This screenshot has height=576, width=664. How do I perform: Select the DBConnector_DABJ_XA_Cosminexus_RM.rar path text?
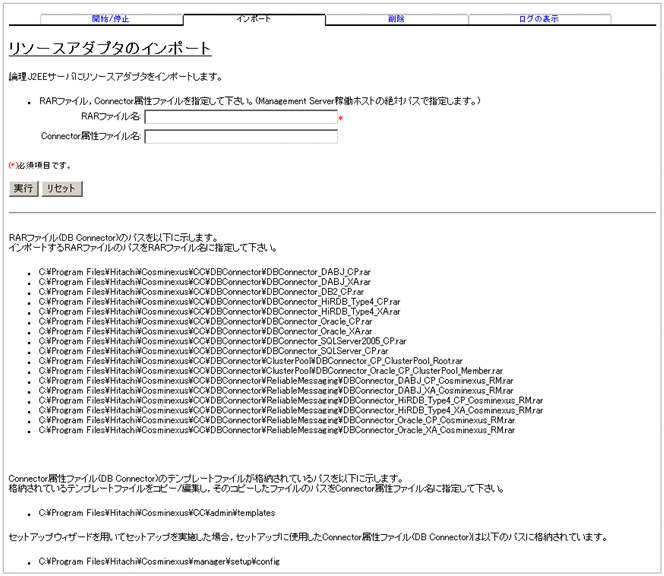click(276, 390)
